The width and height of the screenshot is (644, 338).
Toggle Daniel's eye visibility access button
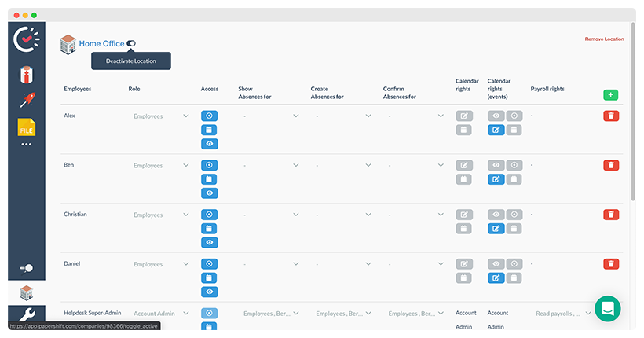point(210,292)
